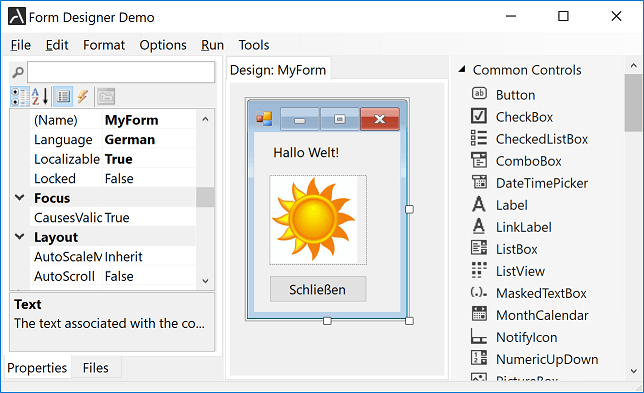Image resolution: width=644 pixels, height=393 pixels.
Task: Select the CheckedListBox control icon
Action: coord(479,138)
